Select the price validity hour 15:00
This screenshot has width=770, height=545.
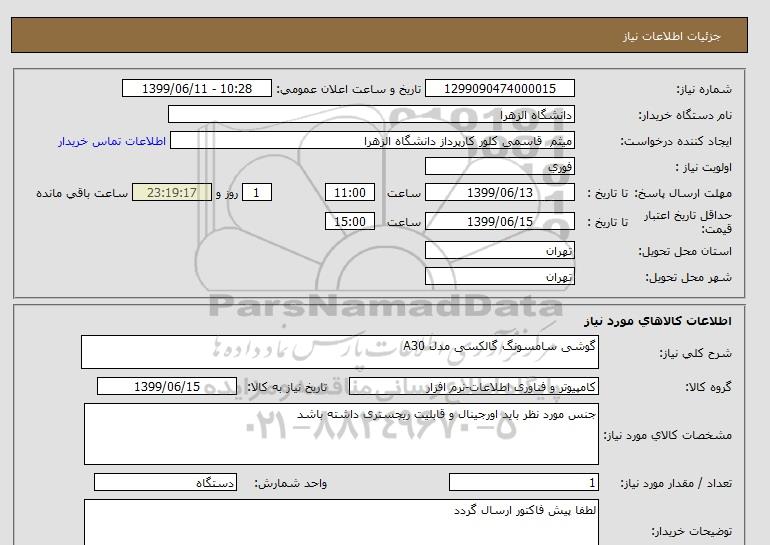pyautogui.click(x=350, y=221)
